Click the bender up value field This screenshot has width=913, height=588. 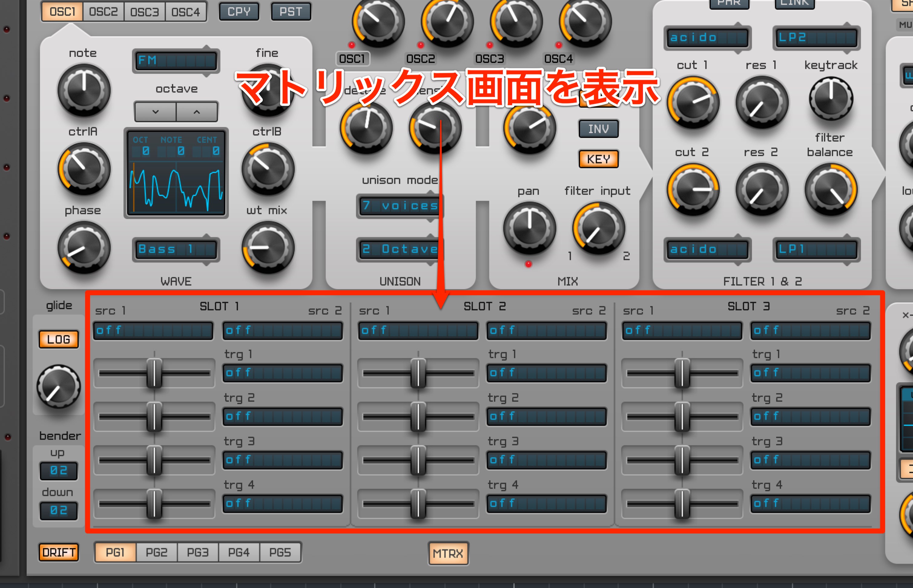tap(58, 470)
